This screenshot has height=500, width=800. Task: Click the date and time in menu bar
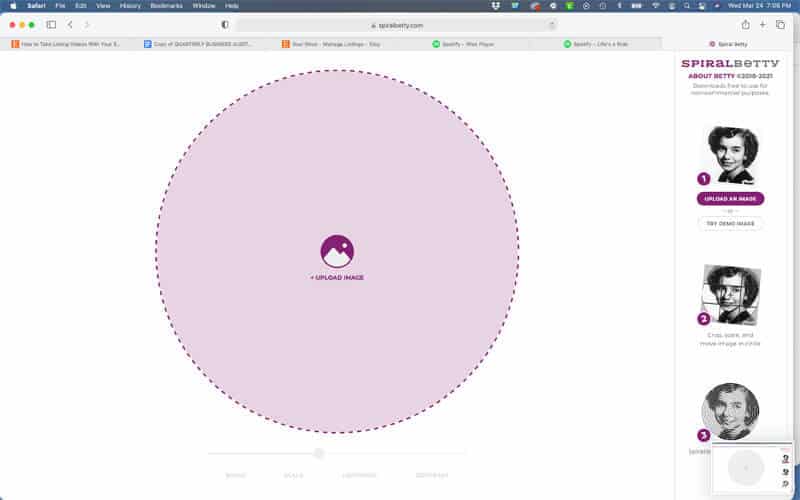759,6
